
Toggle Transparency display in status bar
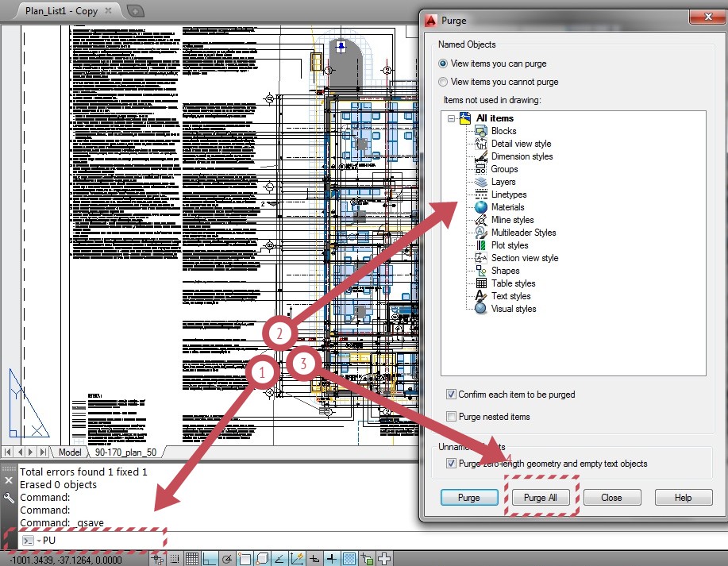pyautogui.click(x=349, y=559)
